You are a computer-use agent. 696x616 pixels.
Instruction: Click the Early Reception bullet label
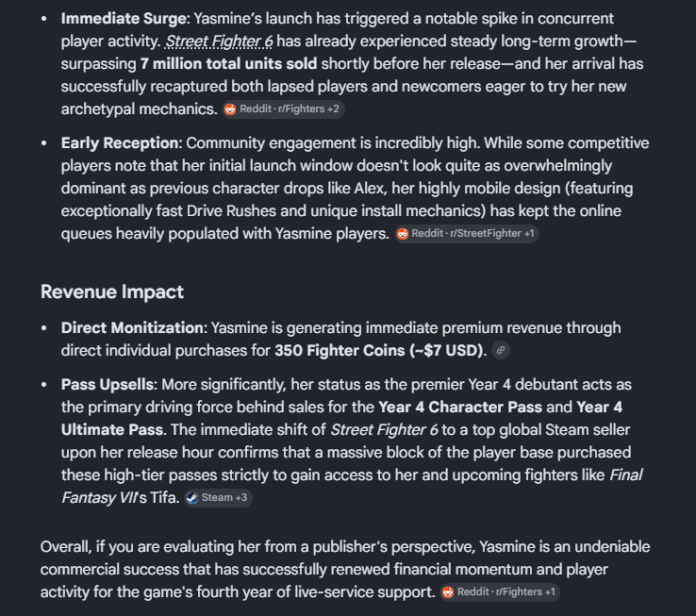(x=120, y=143)
